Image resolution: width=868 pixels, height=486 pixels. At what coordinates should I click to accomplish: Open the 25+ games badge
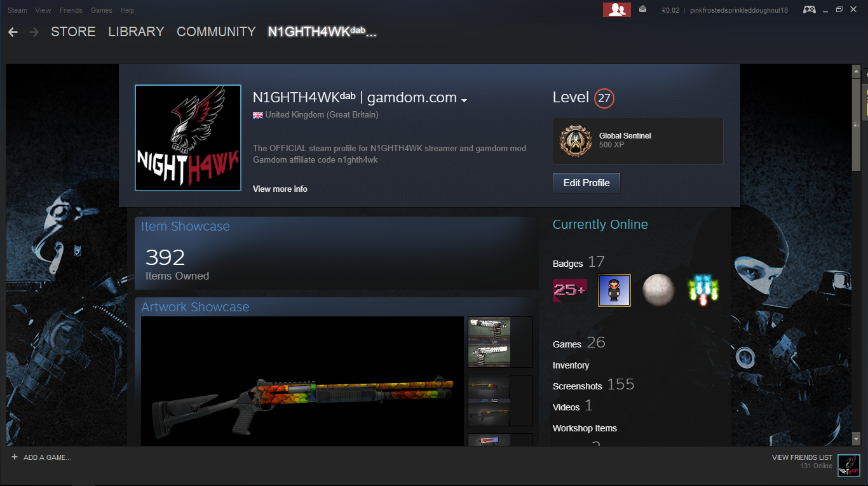point(570,290)
